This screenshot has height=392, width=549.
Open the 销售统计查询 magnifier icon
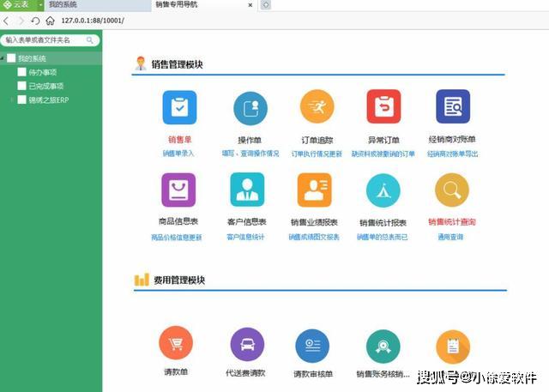point(452,190)
